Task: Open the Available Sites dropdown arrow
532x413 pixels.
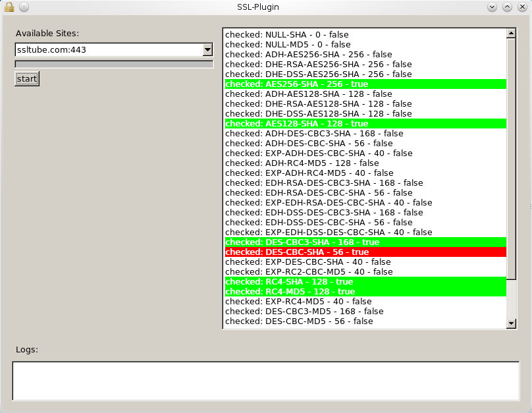Action: pyautogui.click(x=207, y=50)
